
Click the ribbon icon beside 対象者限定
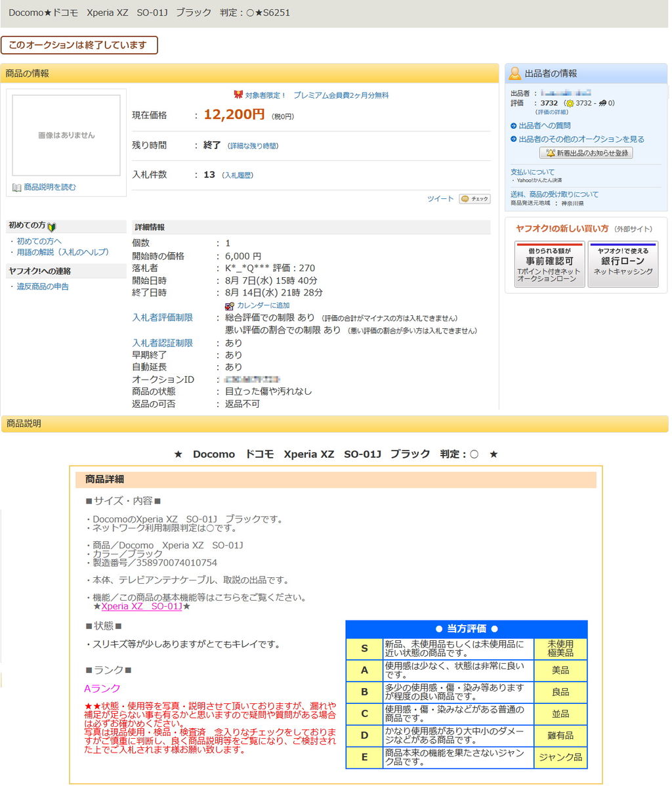pos(238,95)
